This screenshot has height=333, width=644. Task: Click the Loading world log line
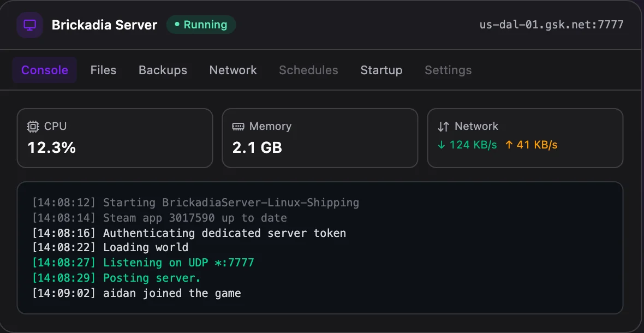[x=110, y=248]
